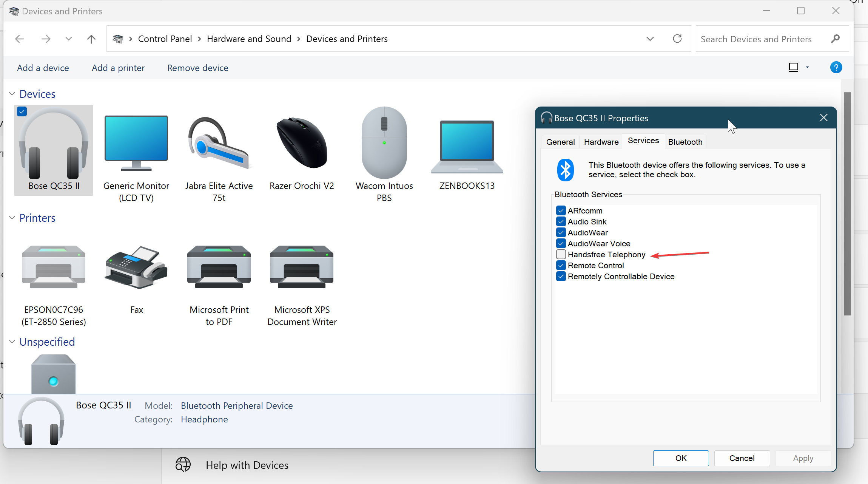This screenshot has width=868, height=484.
Task: Click the Bluetooth logo in Properties dialog
Action: (566, 170)
